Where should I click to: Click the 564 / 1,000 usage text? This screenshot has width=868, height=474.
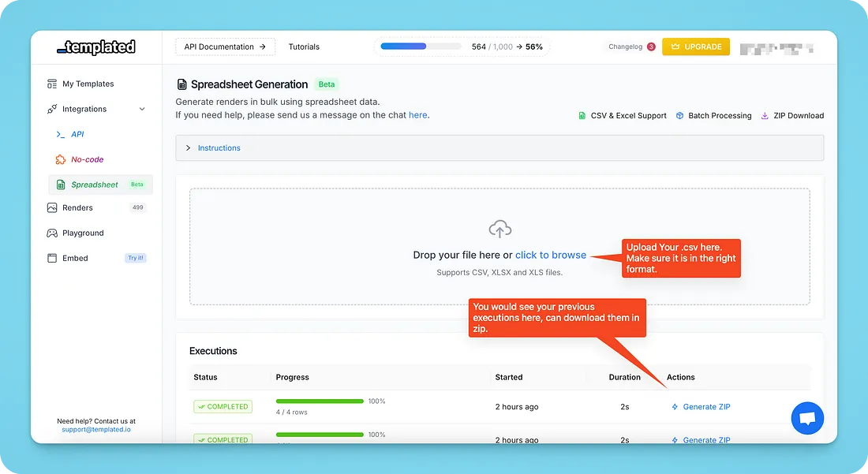(x=492, y=47)
